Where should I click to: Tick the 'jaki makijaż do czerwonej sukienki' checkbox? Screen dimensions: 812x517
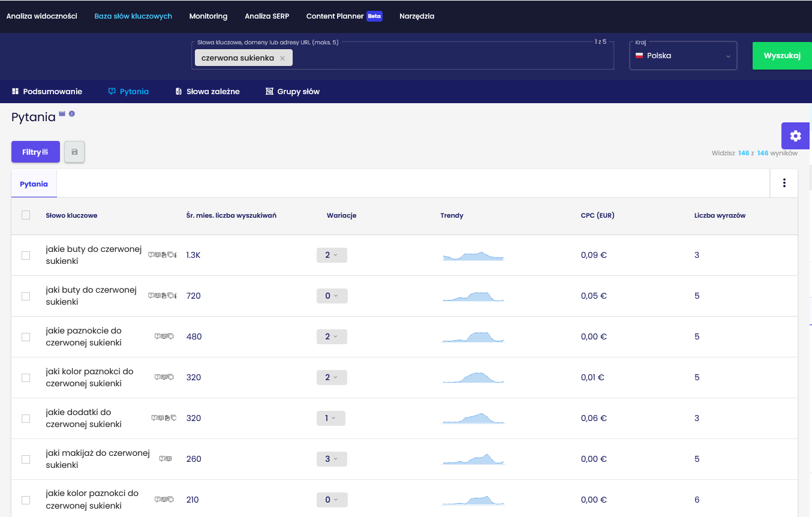(x=26, y=459)
